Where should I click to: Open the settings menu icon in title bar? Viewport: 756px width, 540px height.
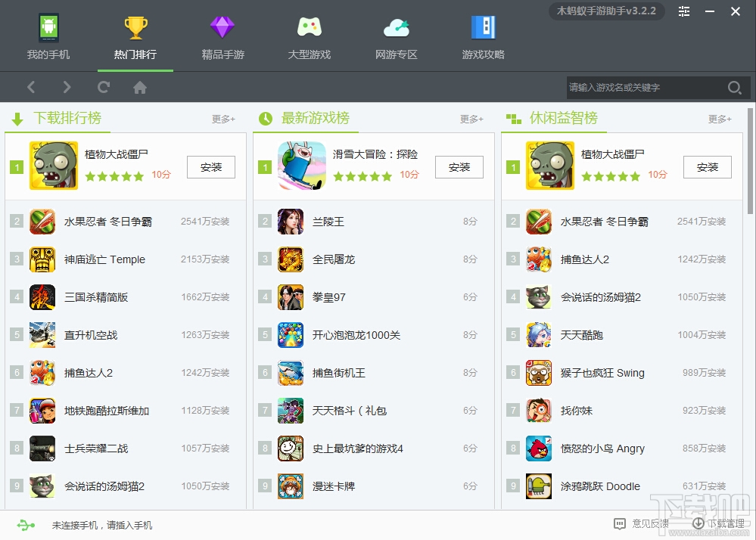click(683, 11)
